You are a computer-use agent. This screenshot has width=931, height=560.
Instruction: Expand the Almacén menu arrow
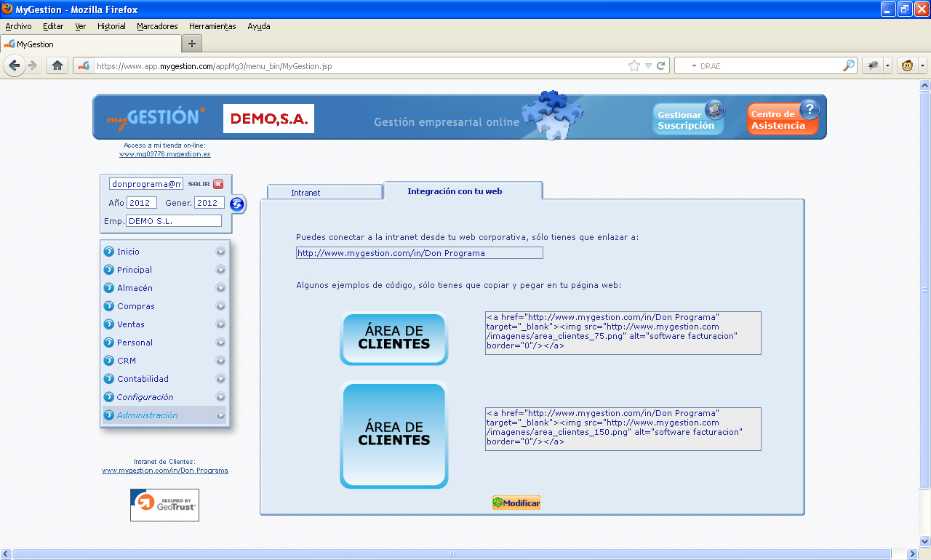tap(220, 288)
